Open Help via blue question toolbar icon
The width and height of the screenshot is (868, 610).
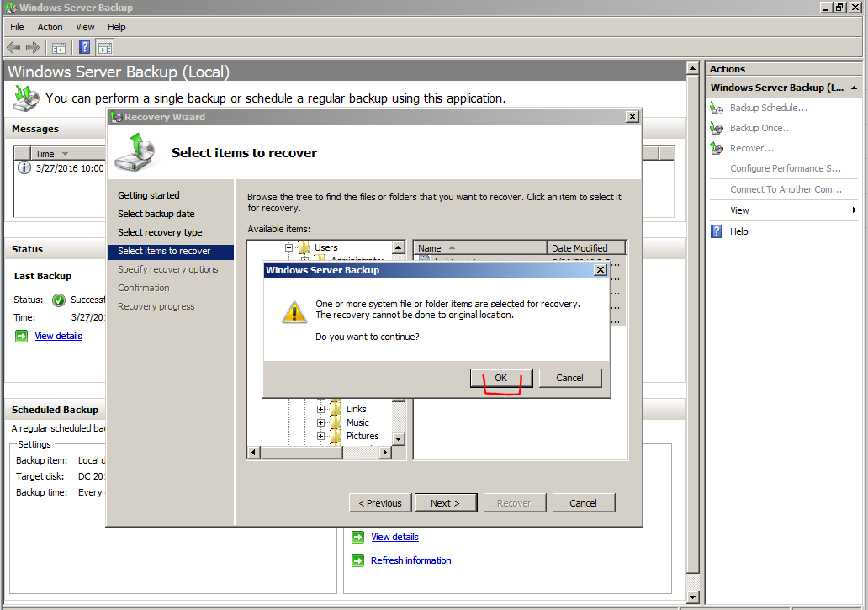(85, 48)
